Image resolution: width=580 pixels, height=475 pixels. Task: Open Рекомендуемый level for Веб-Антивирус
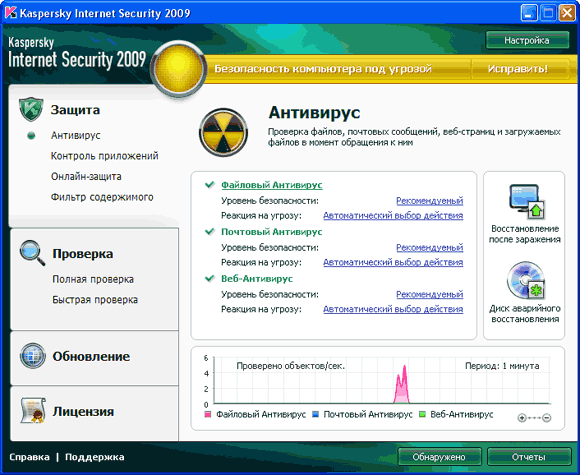click(429, 294)
